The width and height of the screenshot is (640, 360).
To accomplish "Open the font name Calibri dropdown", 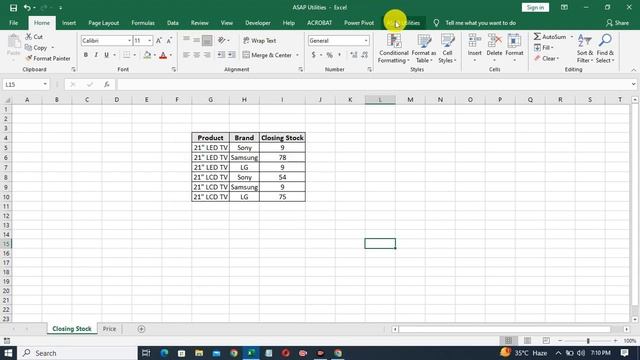I will point(129,40).
